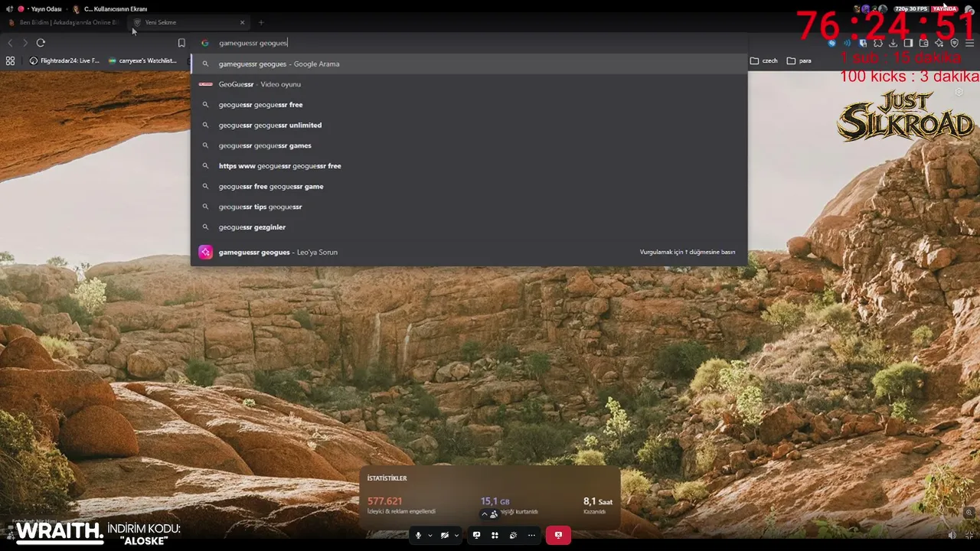This screenshot has width=980, height=551.
Task: Click the Yayın Odası stream room label
Action: tap(46, 9)
